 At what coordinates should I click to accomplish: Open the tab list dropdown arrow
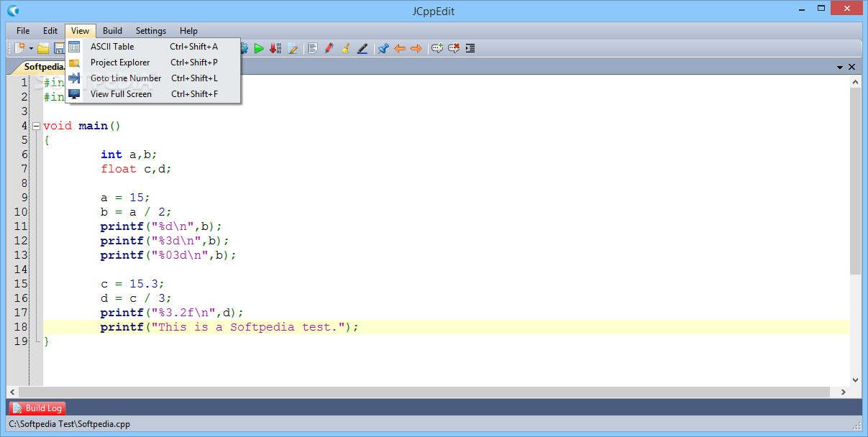[839, 67]
